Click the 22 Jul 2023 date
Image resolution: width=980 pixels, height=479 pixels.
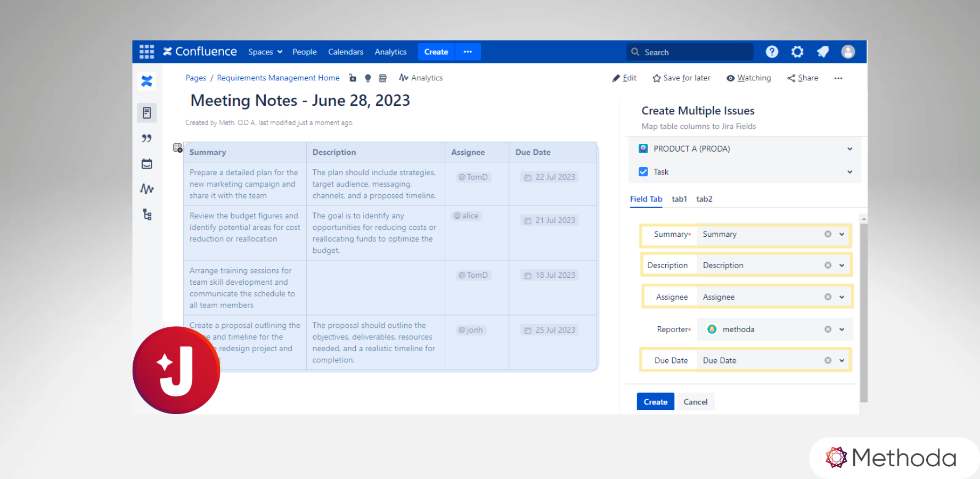pos(550,177)
